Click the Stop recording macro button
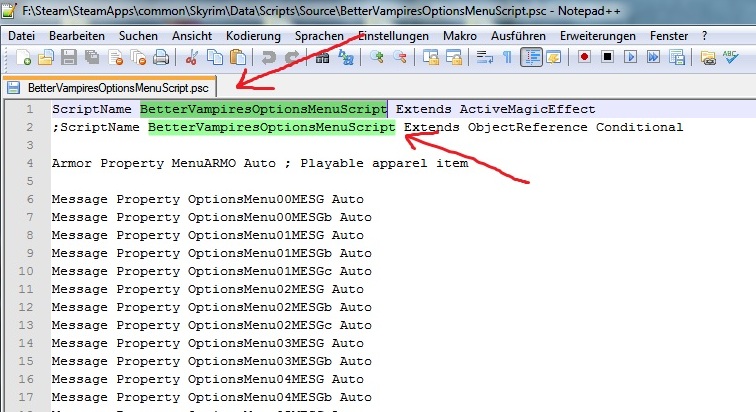 (x=608, y=58)
